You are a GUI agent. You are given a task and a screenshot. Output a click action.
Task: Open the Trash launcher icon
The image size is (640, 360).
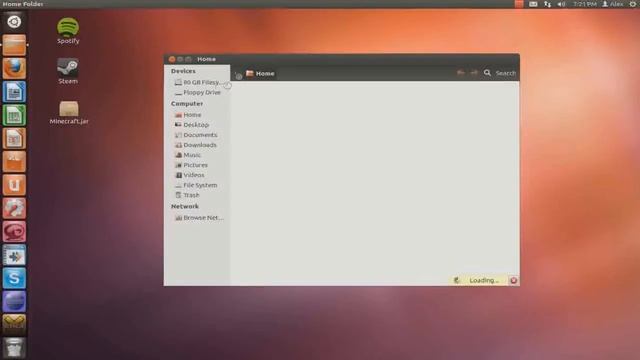tap(14, 348)
